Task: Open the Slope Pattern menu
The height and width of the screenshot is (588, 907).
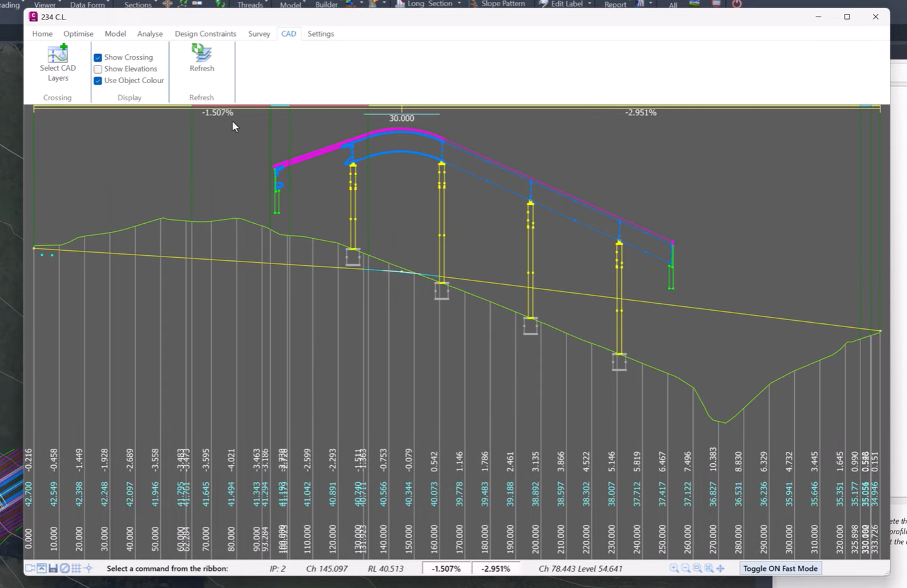Action: 503,4
